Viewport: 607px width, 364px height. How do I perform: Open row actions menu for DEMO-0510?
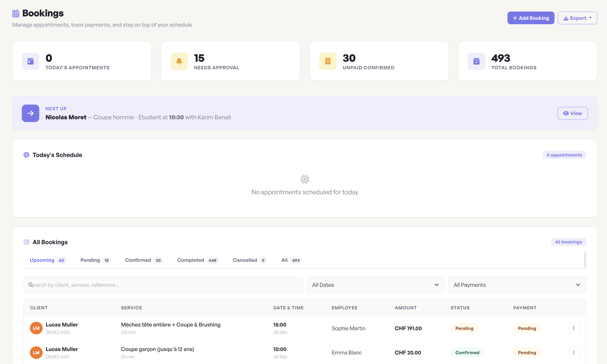pos(574,328)
